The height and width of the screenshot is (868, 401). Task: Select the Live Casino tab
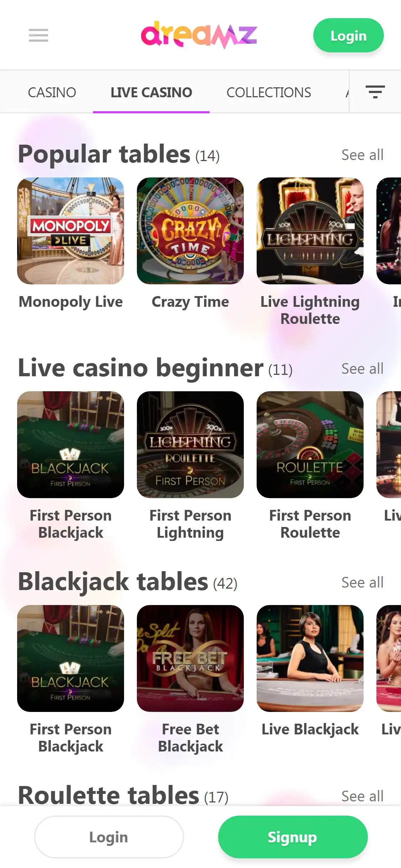151,93
